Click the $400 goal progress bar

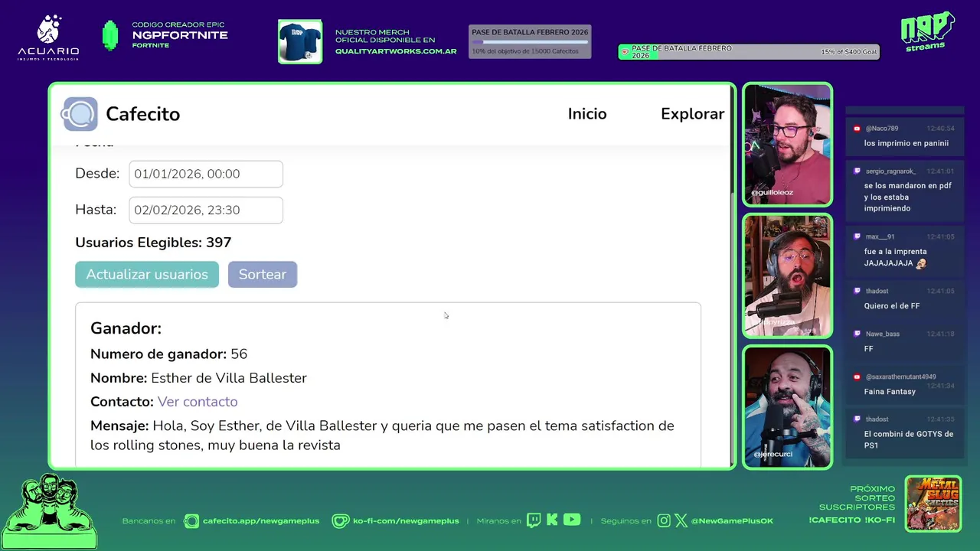(749, 52)
